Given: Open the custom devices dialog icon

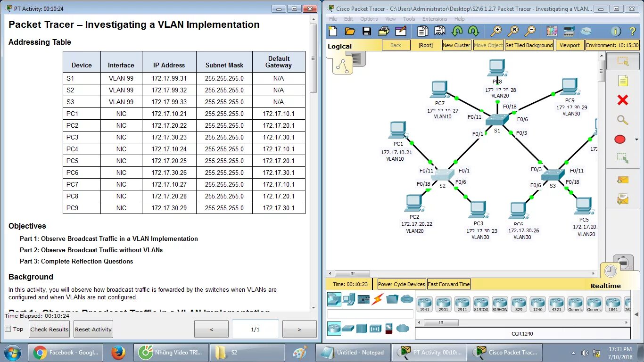Looking at the screenshot, I should (569, 31).
